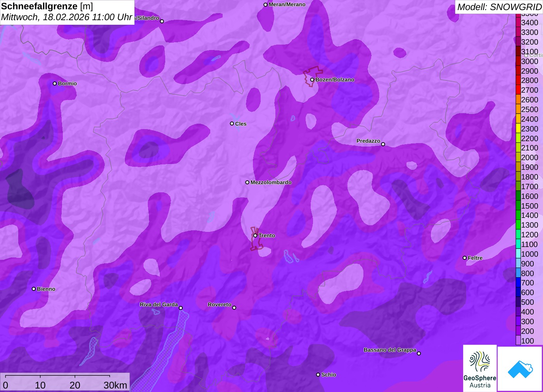Click the 400 legend value
Screen dimensions: 543x392
pos(527,312)
